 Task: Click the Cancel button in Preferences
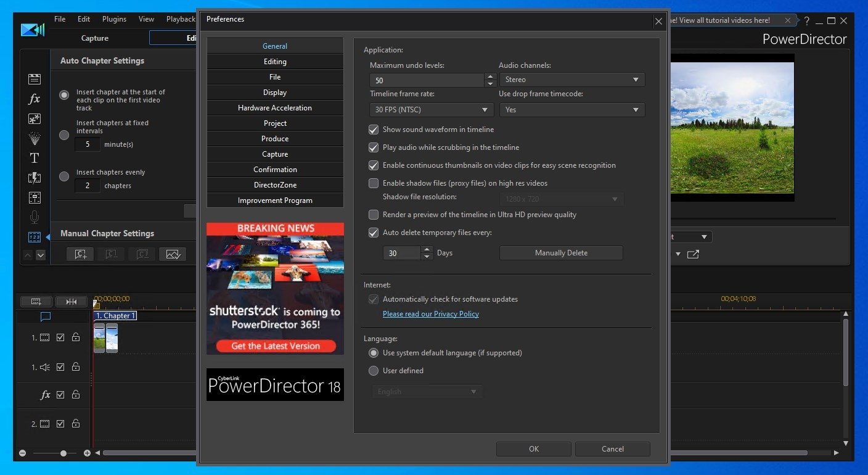(613, 449)
